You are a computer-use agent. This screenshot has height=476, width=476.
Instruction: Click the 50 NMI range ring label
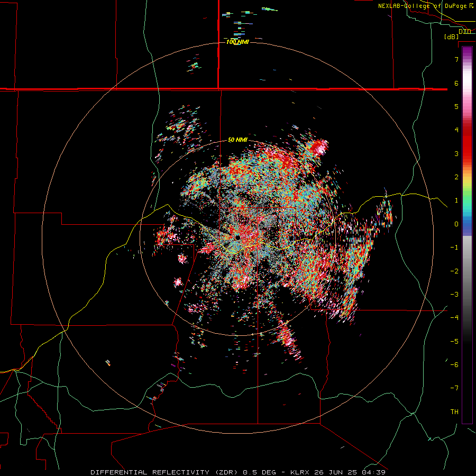(237, 140)
